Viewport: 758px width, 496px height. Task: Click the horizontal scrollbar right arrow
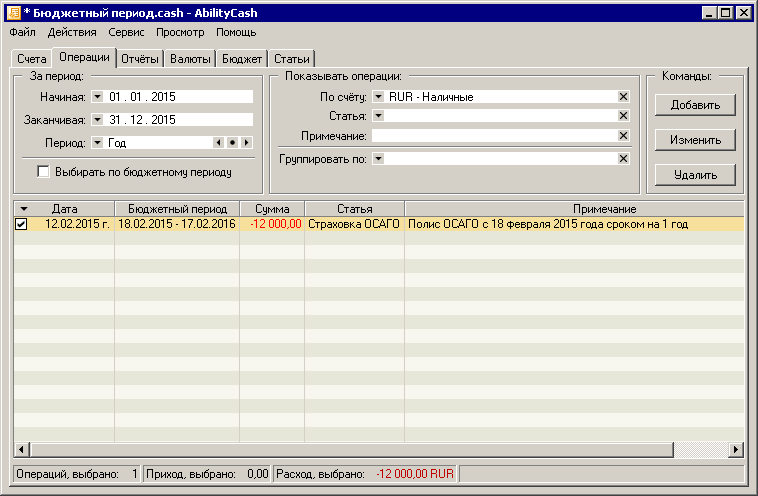pos(736,450)
